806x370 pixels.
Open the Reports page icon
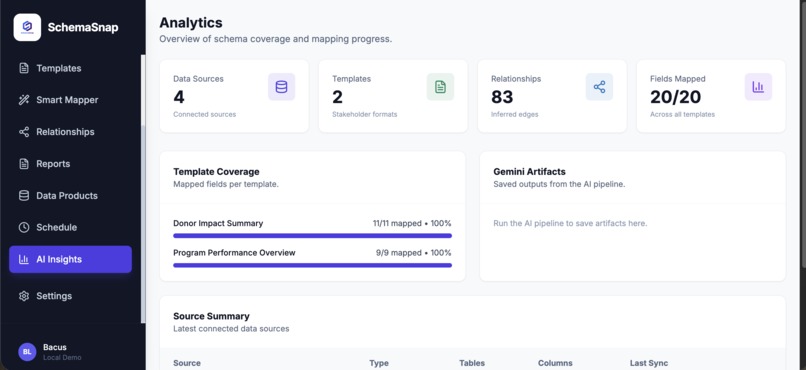pyautogui.click(x=24, y=164)
